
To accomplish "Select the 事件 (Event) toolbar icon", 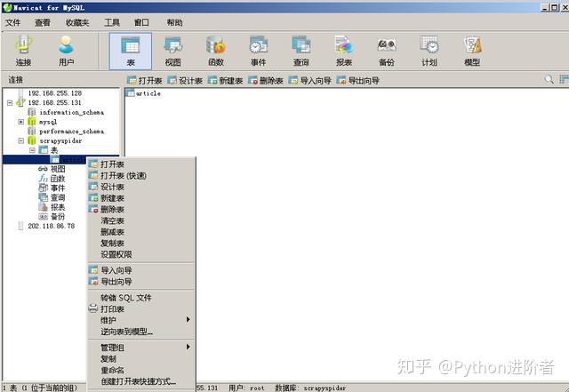I will point(259,52).
